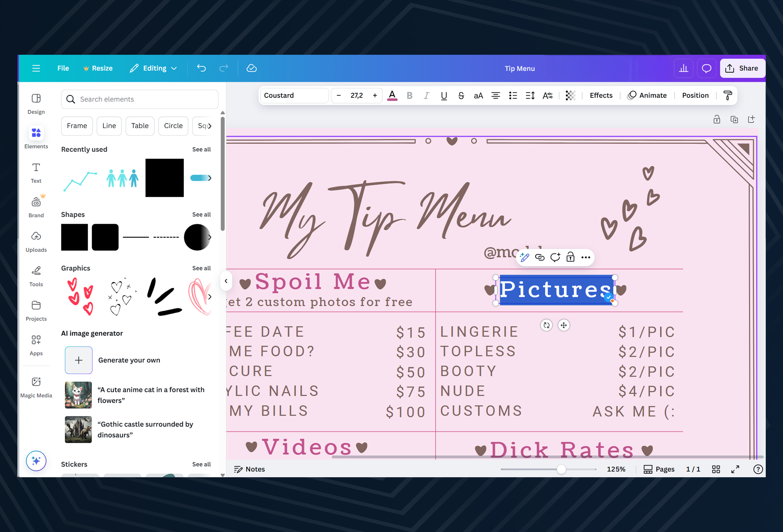Click the undo arrow

(x=201, y=68)
